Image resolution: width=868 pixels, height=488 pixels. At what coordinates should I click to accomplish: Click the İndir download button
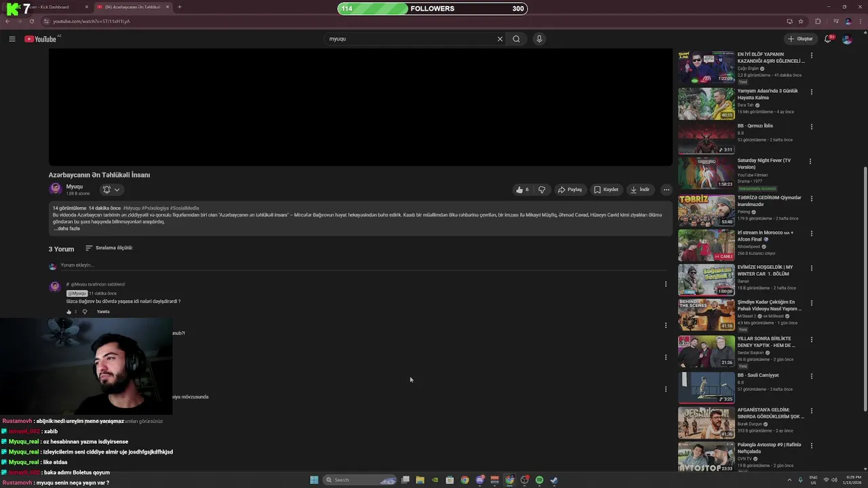pyautogui.click(x=639, y=190)
